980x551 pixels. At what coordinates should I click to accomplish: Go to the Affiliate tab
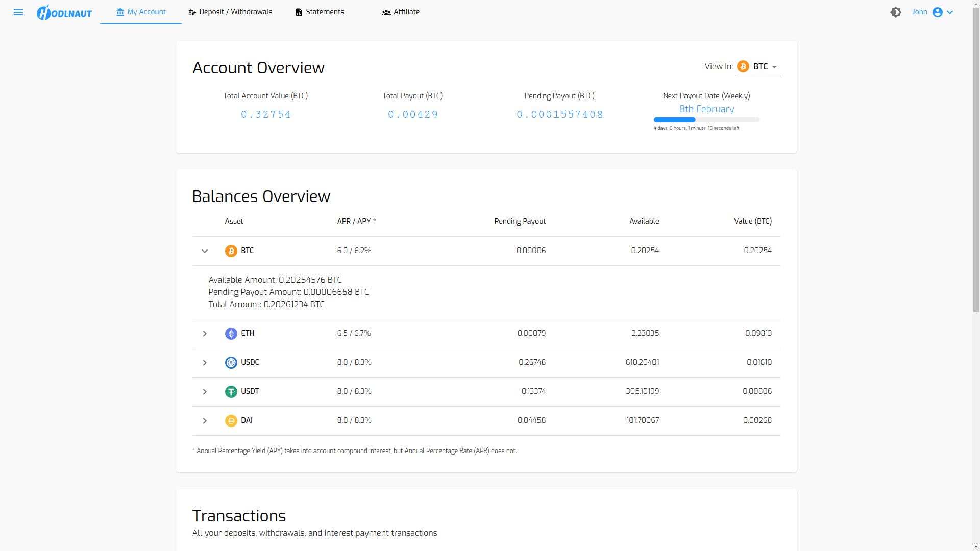click(401, 12)
